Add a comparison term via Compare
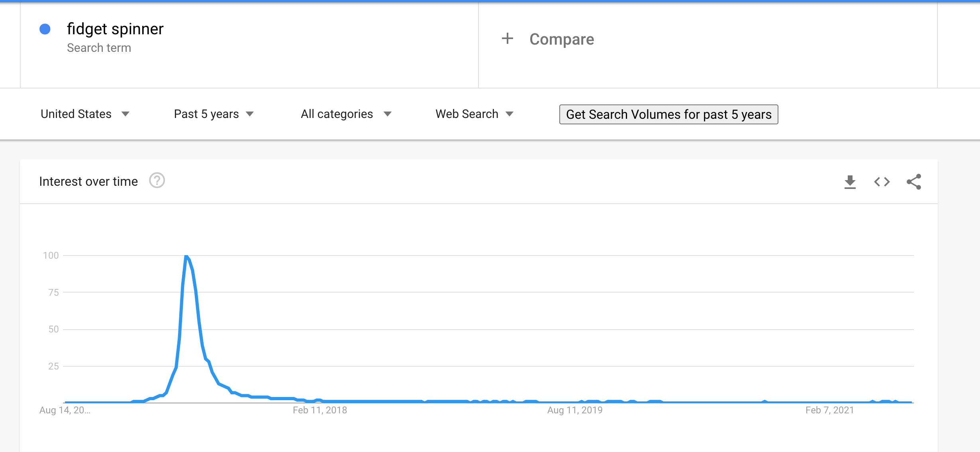980x452 pixels. coord(562,39)
